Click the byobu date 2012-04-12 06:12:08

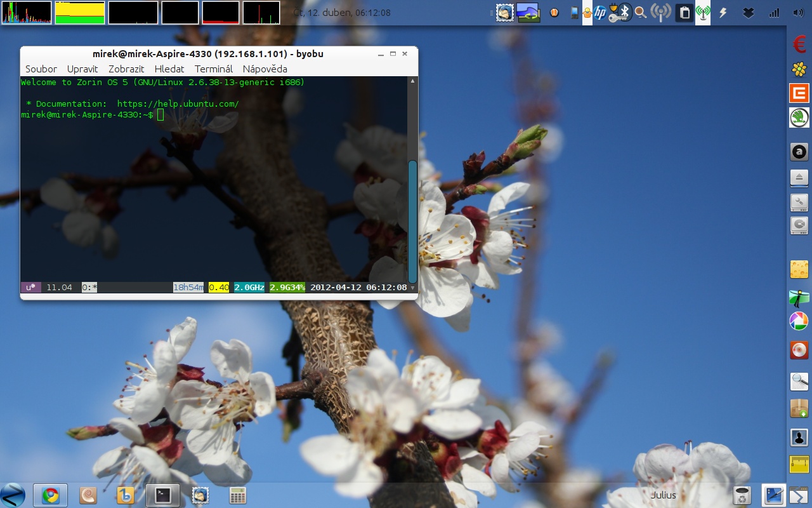click(x=358, y=288)
